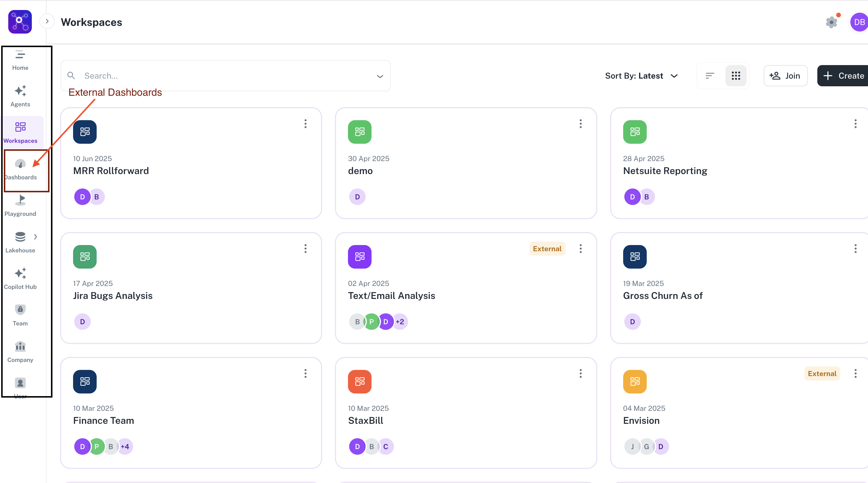The width and height of the screenshot is (868, 483).
Task: Click the Join button
Action: [785, 76]
